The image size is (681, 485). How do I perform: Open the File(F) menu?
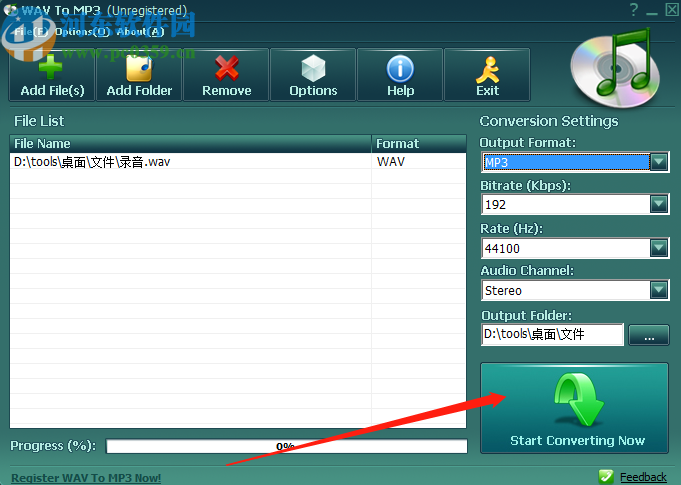31,32
